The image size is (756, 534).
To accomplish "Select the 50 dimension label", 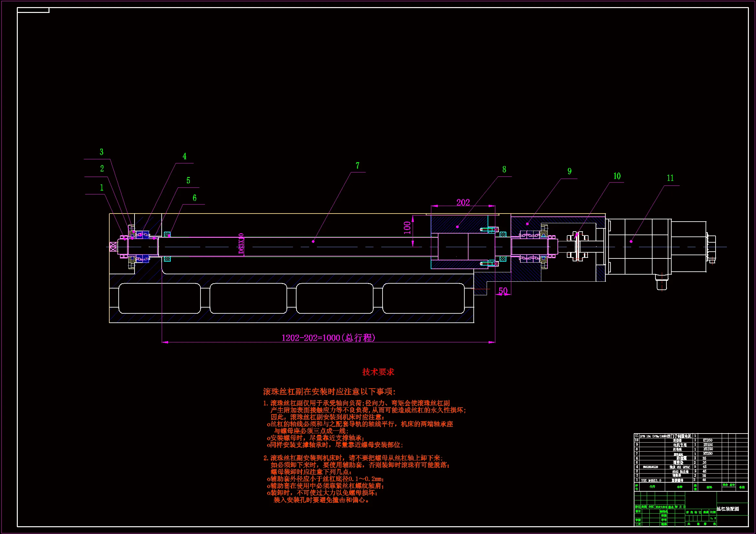I will click(503, 291).
